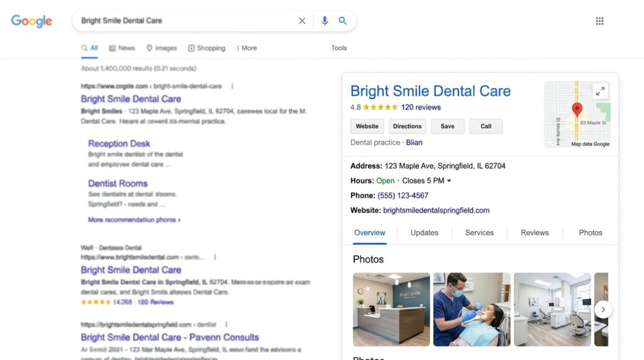
Task: Open the first Bright Smile Dental Care result title
Action: 131,99
